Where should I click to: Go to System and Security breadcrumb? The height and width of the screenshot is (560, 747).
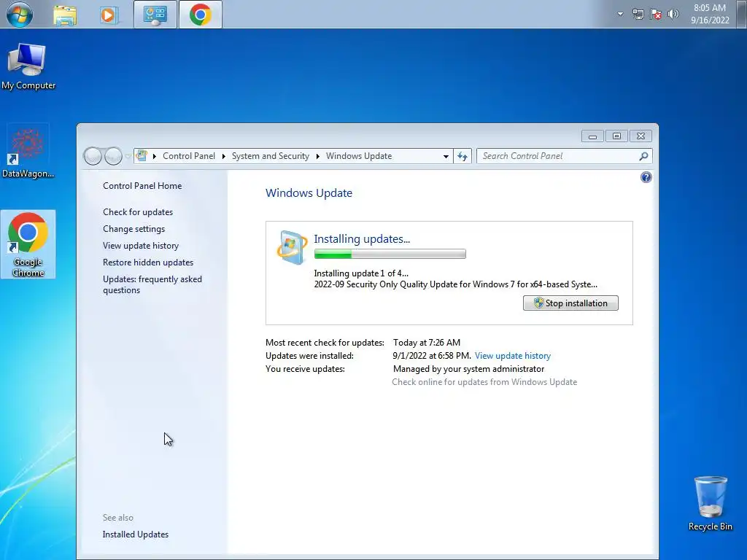point(270,156)
